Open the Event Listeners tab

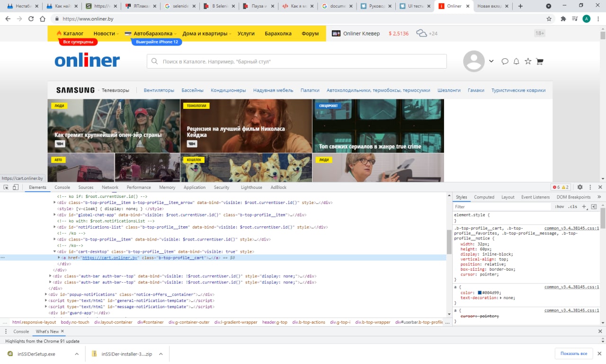535,197
